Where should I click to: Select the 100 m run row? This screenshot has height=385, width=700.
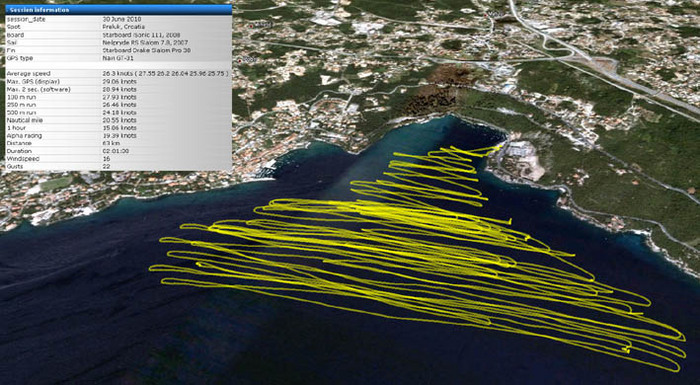pos(118,97)
